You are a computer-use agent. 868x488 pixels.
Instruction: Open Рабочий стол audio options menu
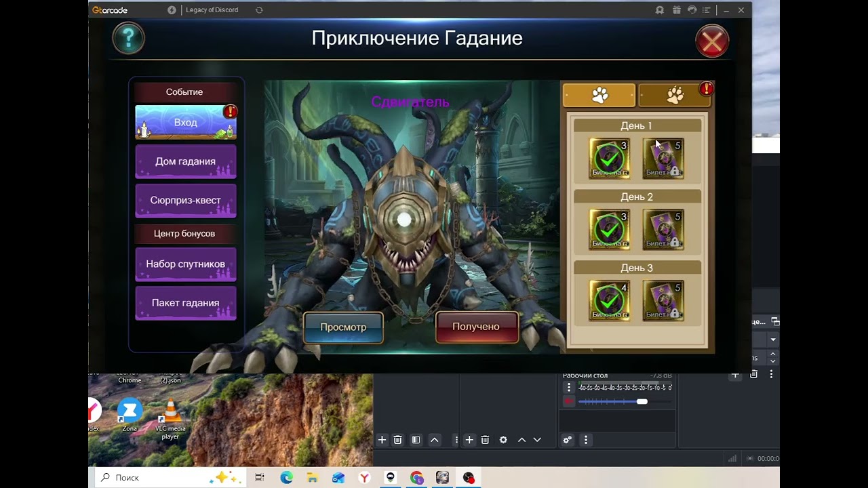tap(569, 387)
